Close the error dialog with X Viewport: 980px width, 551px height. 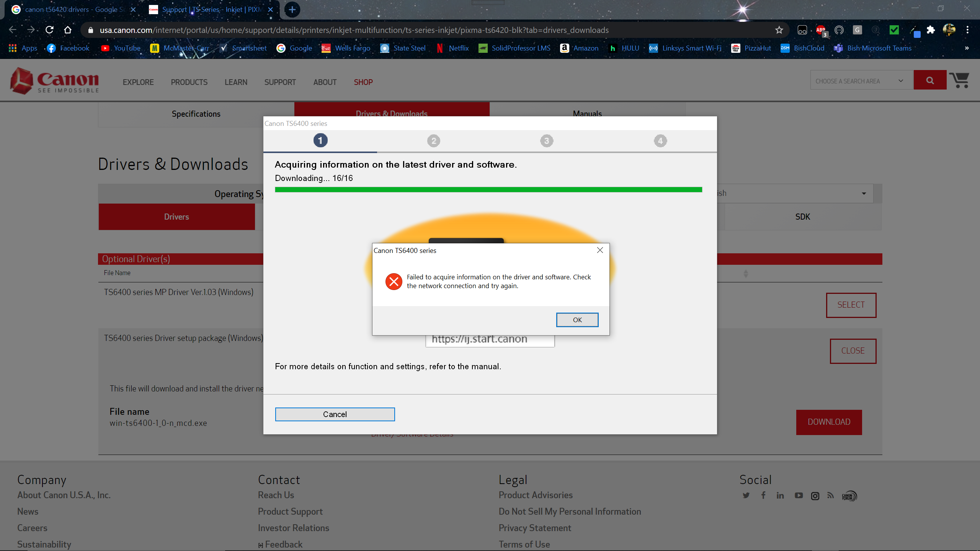tap(600, 250)
